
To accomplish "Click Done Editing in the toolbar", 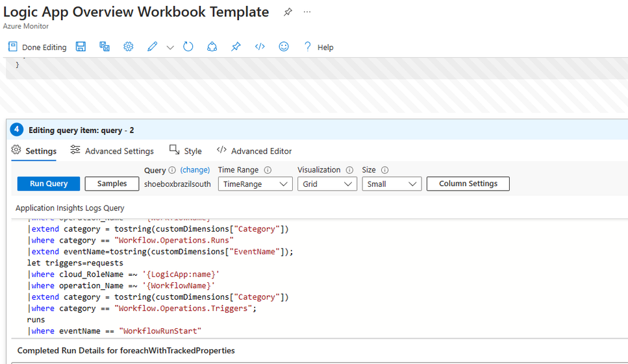I will click(x=37, y=47).
